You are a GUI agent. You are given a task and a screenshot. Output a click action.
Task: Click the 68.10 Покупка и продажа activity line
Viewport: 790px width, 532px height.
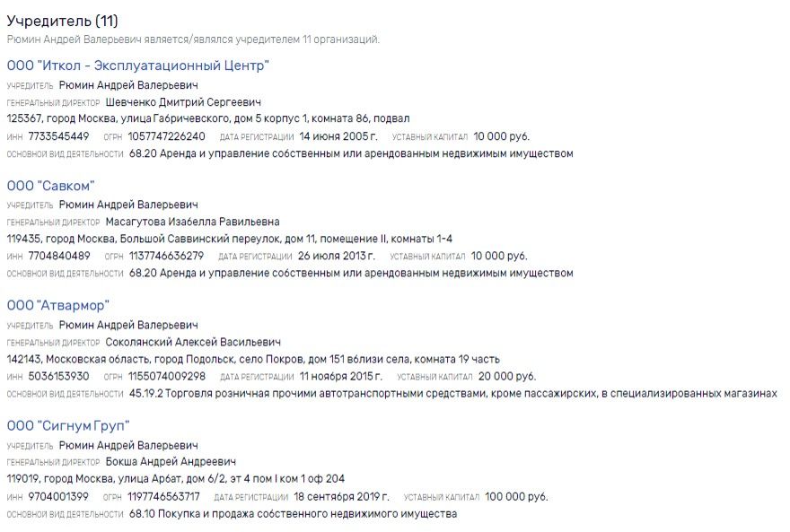(293, 514)
